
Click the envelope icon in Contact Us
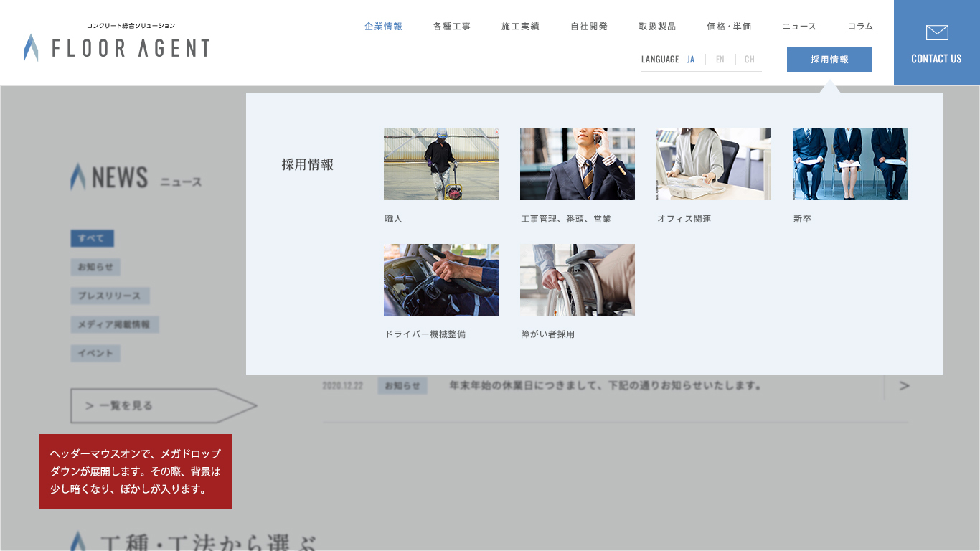click(937, 33)
